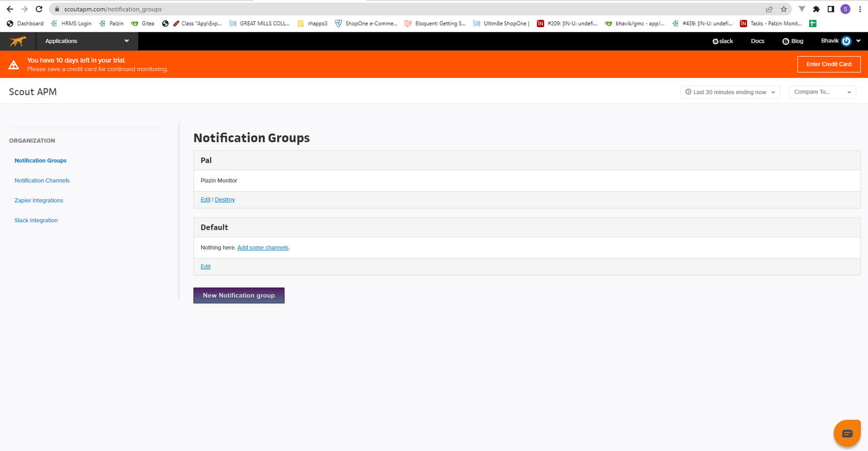Click Enter Credit Card button
The height and width of the screenshot is (451, 868).
(828, 64)
